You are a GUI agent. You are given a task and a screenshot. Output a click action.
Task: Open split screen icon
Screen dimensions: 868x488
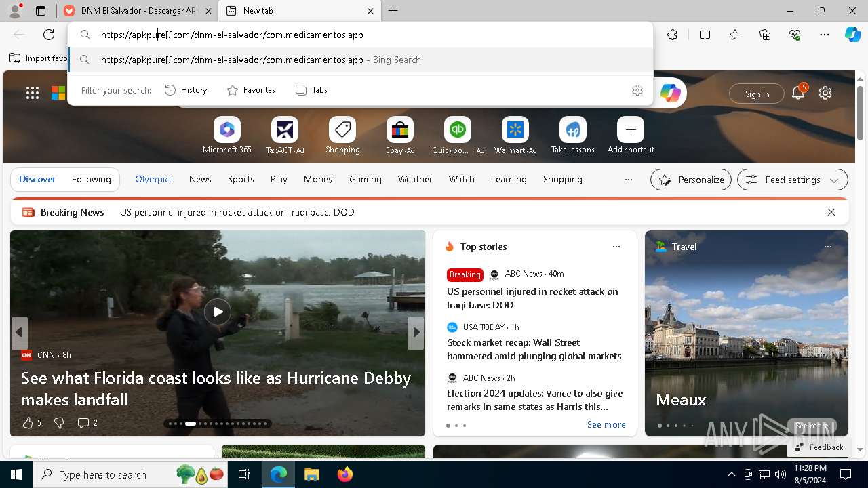[x=705, y=35]
